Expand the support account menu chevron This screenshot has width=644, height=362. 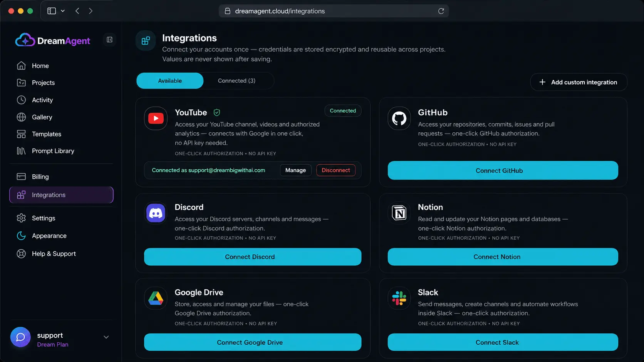[106, 337]
